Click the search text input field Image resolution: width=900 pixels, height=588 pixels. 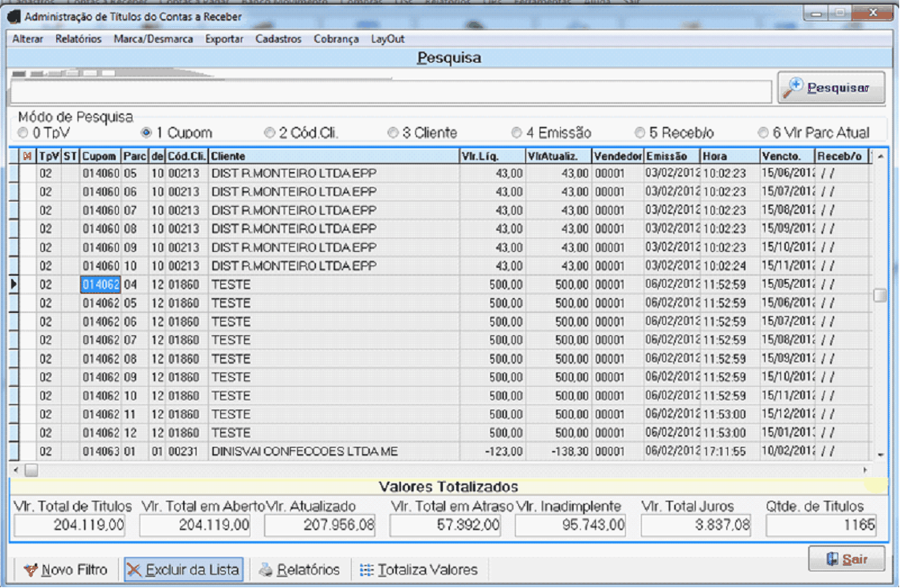[390, 92]
